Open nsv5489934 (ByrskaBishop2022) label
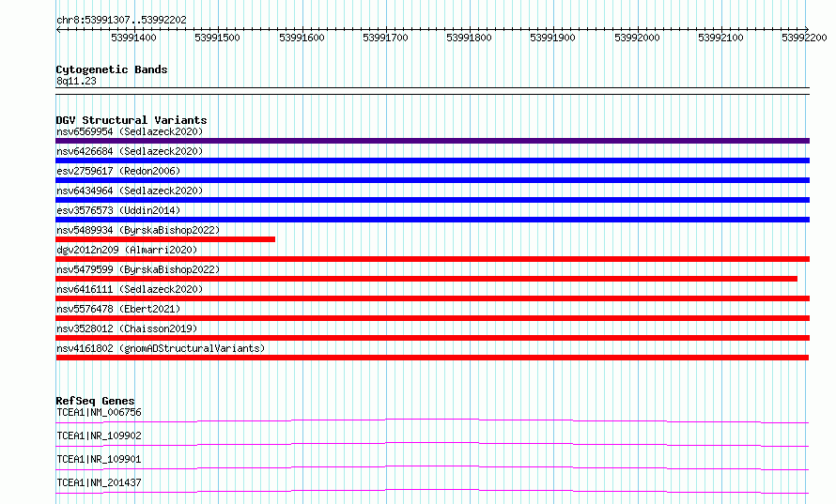 coord(138,230)
